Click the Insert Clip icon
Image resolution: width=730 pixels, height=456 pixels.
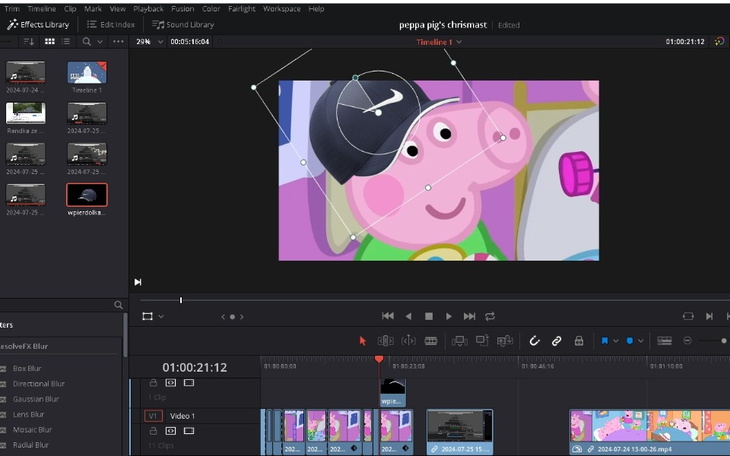460,341
